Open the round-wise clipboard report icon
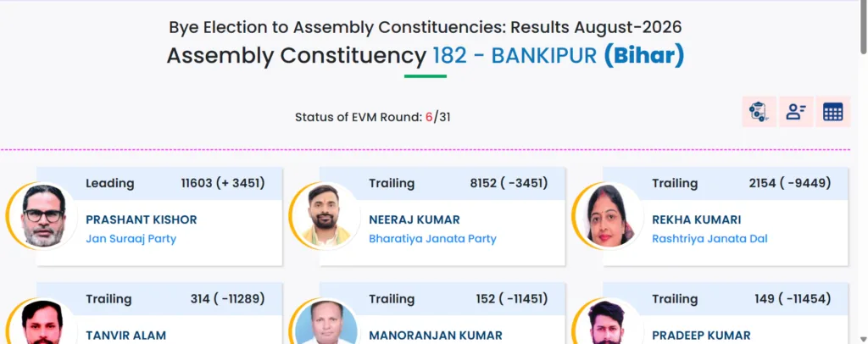Screen dimensions: 868x344 click(x=759, y=112)
